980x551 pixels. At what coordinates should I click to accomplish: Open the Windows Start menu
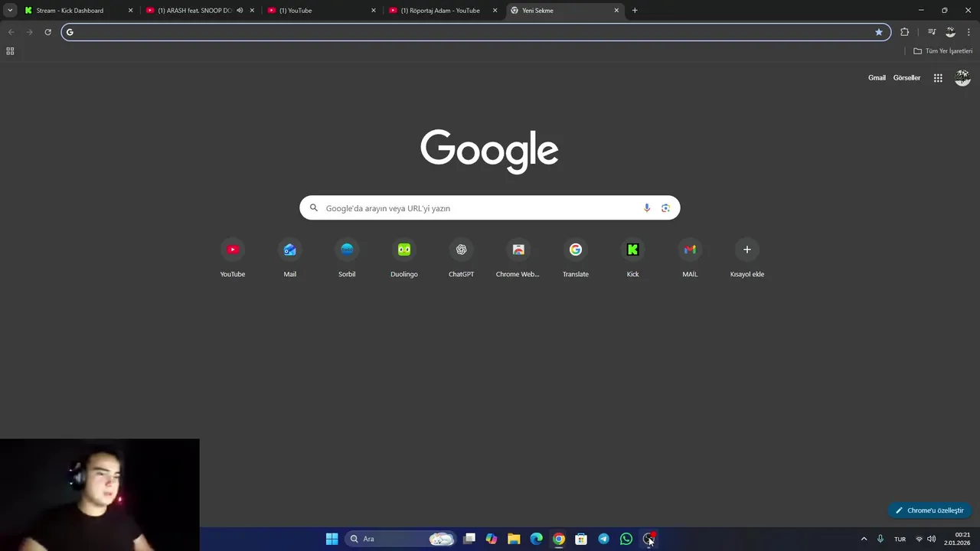pos(332,539)
